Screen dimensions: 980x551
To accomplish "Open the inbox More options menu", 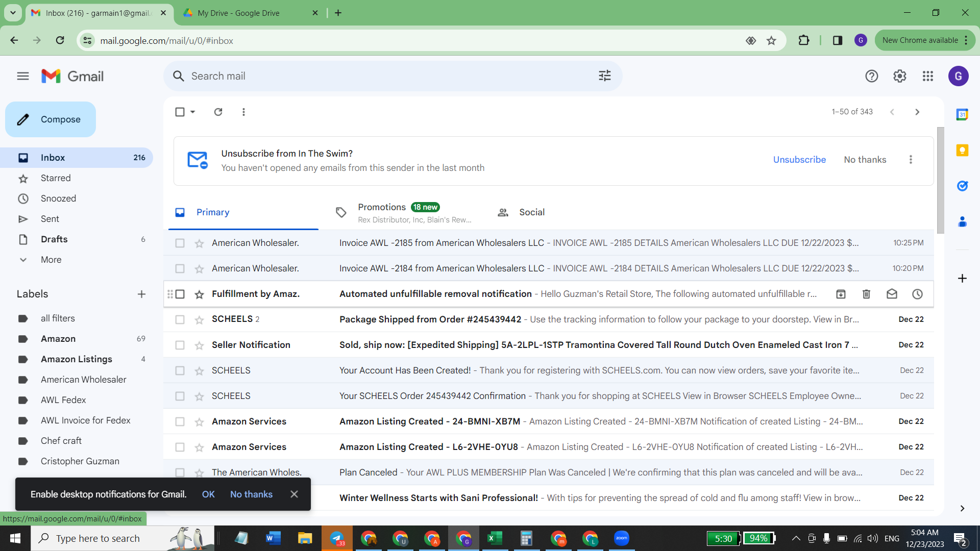I will click(244, 112).
